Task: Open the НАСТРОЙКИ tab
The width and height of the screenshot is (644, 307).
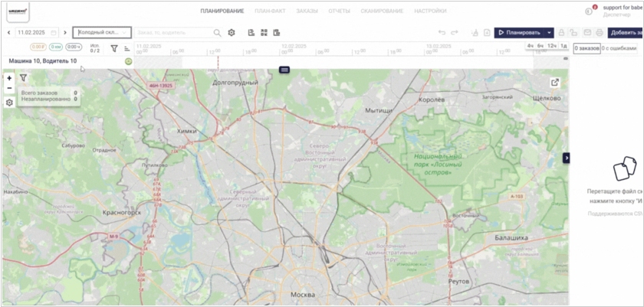Action: click(x=430, y=11)
